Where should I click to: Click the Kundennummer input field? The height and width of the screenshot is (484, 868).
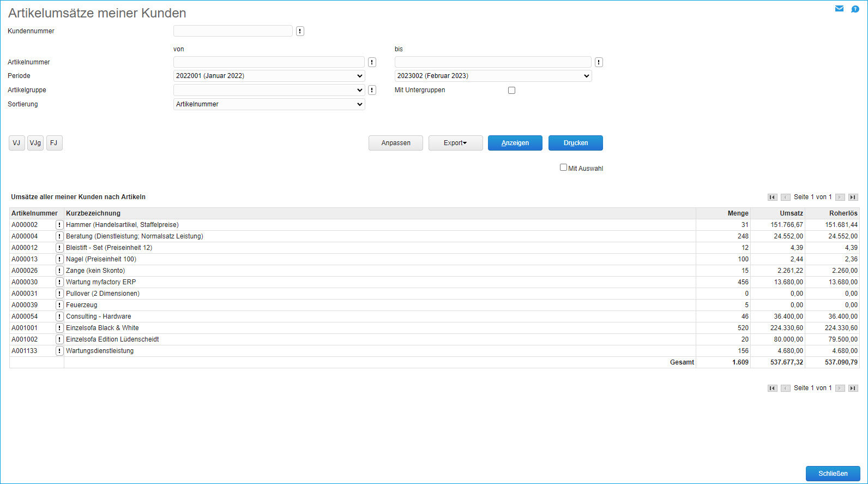[233, 31]
